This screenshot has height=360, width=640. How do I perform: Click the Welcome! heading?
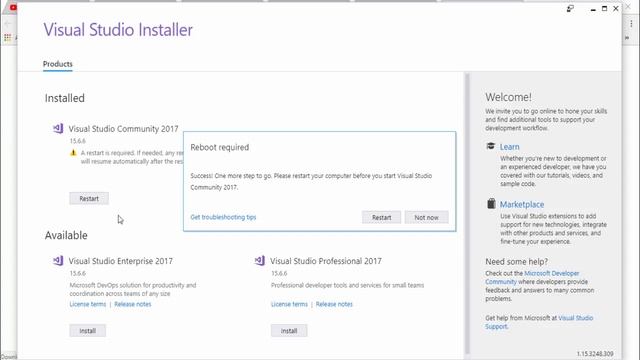click(x=509, y=97)
